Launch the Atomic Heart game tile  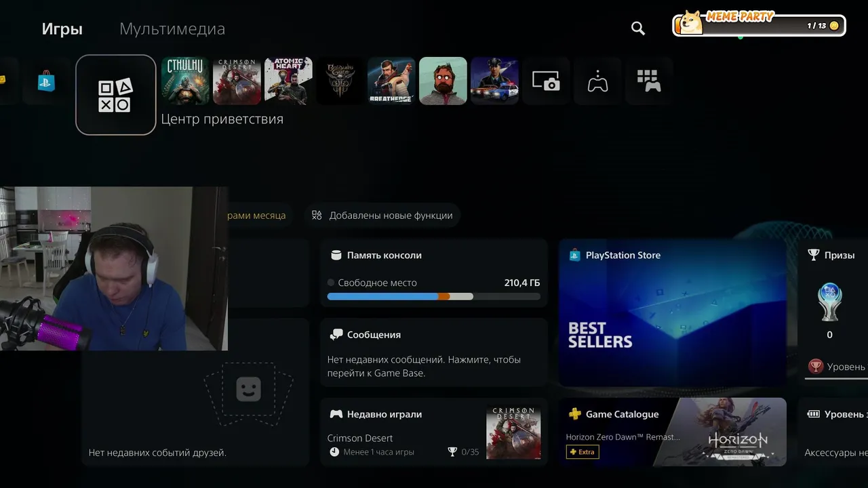(x=289, y=81)
